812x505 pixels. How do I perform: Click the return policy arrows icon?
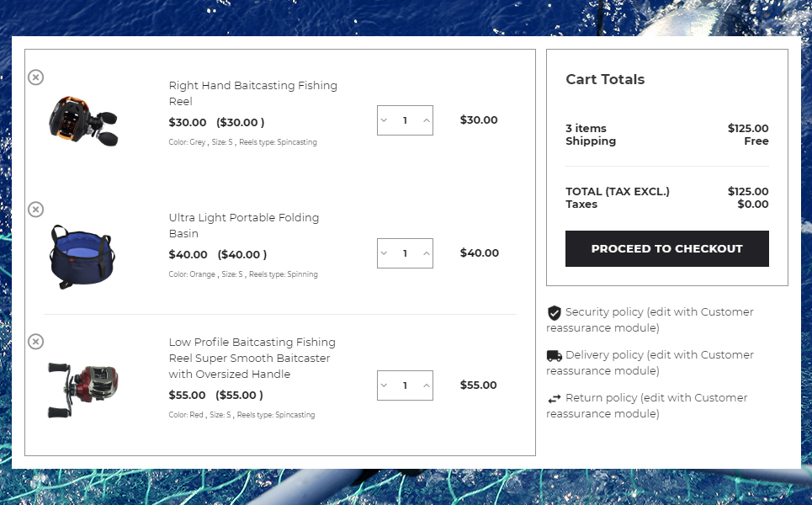pyautogui.click(x=555, y=399)
